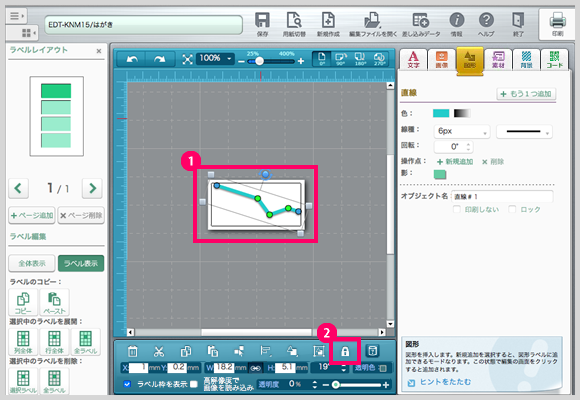The width and height of the screenshot is (580, 400).
Task: Enable the ロック checkbox
Action: pos(512,209)
